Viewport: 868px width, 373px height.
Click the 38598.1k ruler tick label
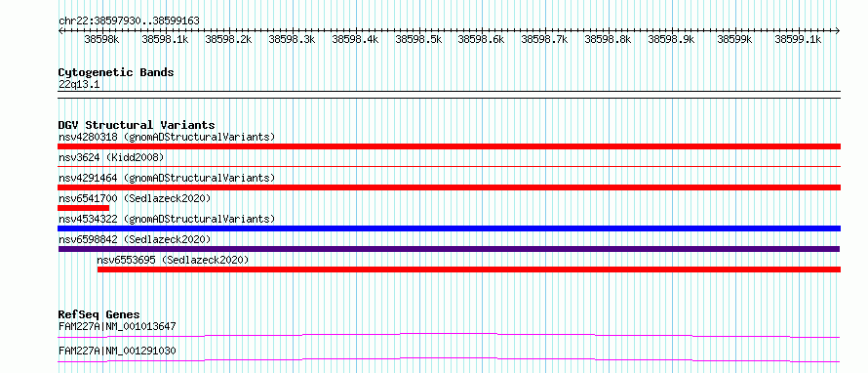tap(165, 39)
